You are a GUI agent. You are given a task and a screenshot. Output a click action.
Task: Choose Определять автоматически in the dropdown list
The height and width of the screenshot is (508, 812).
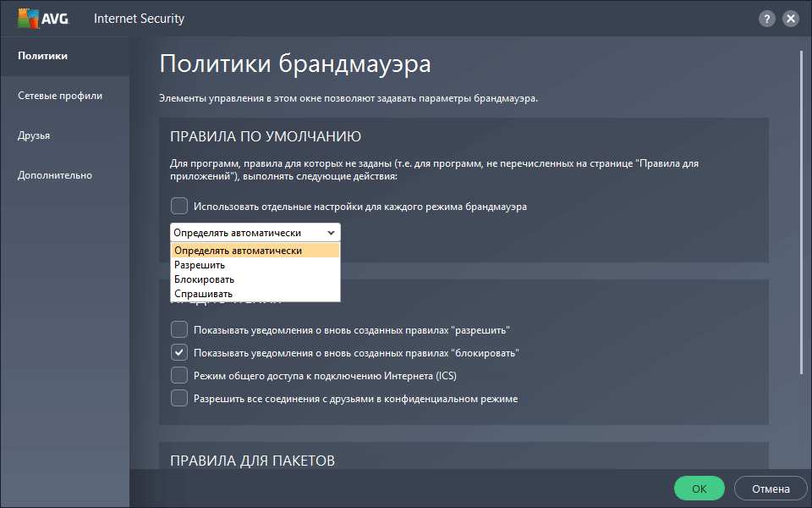point(255,251)
